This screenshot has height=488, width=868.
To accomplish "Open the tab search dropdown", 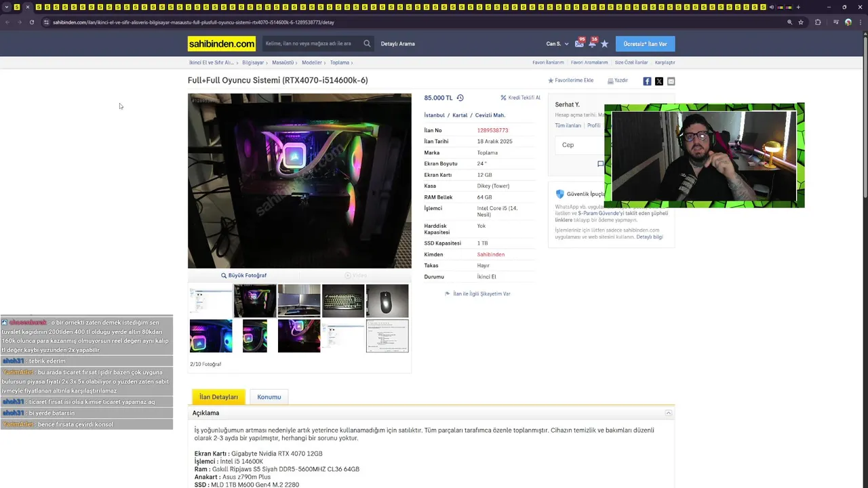I will click(x=7, y=7).
